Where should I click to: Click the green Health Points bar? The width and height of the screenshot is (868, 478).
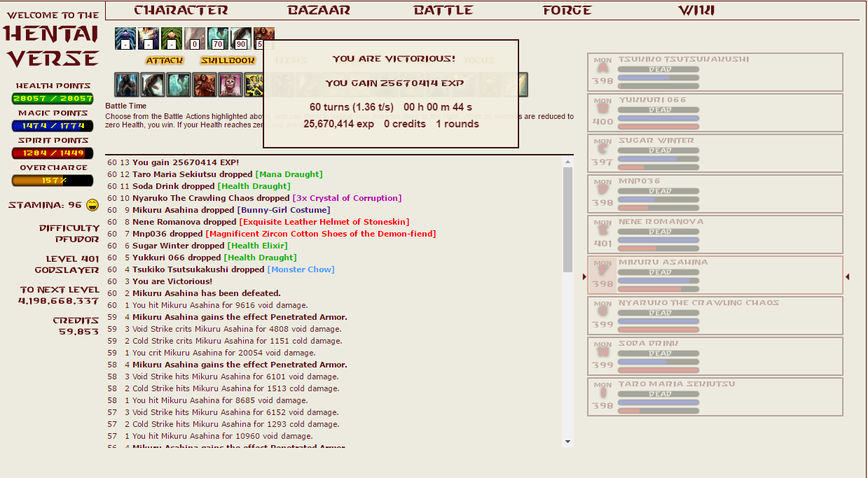tap(53, 99)
